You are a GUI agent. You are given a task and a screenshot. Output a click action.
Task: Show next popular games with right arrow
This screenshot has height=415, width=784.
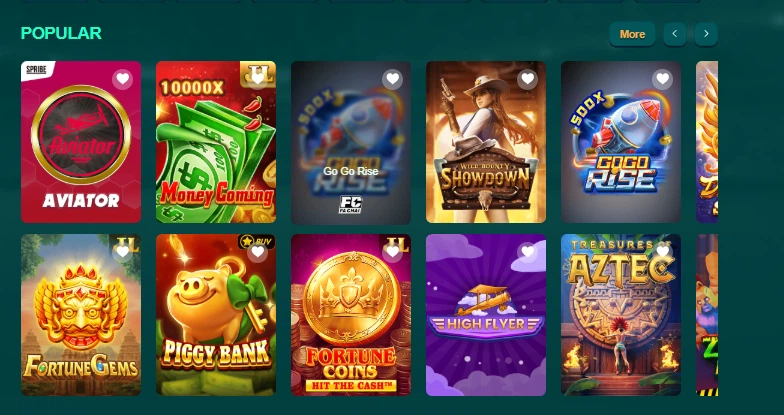(x=706, y=34)
